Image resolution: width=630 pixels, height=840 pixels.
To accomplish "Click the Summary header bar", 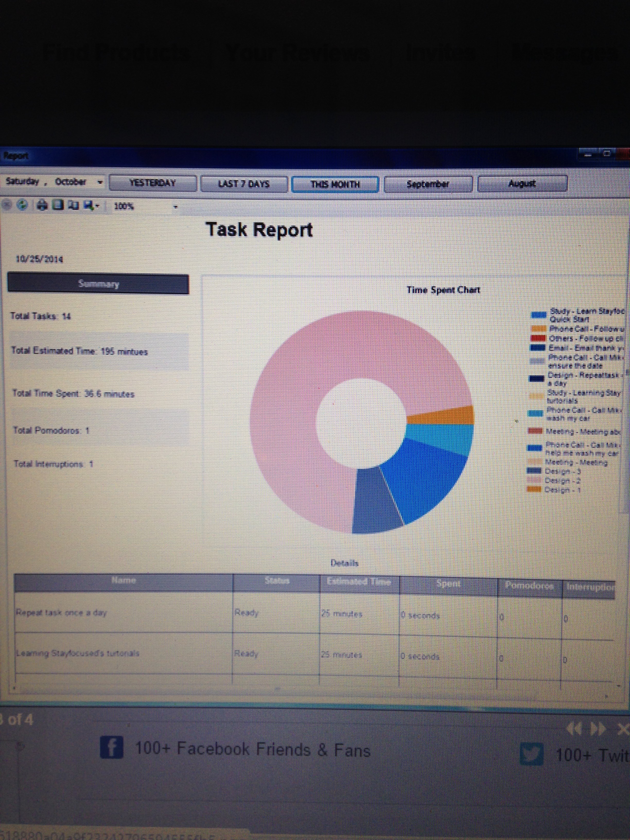I will 98,284.
